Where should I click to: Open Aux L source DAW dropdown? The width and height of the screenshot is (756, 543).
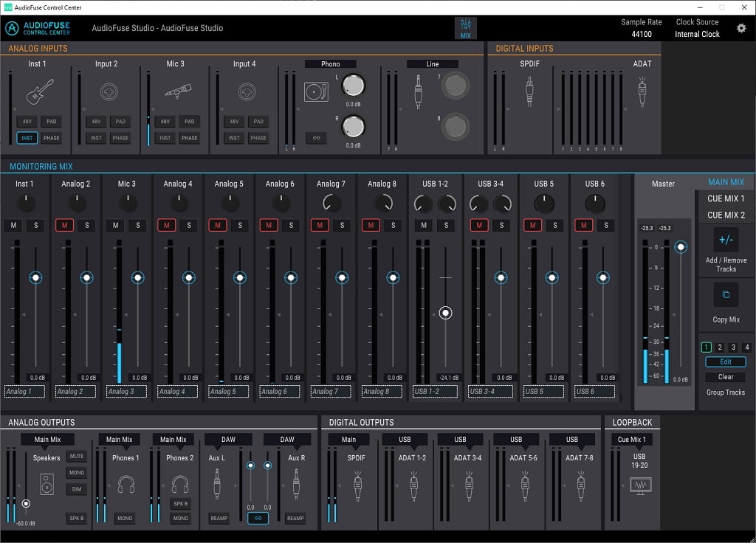229,440
